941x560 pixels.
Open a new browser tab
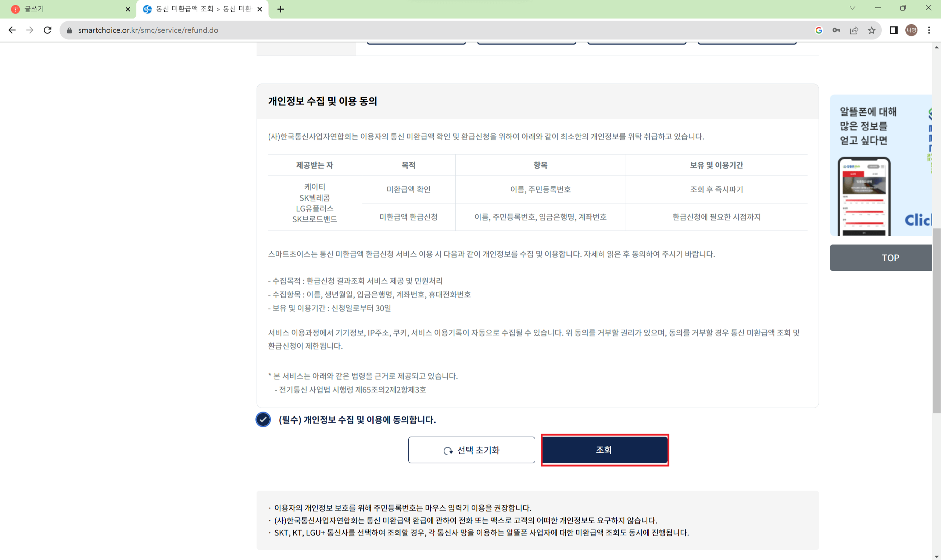click(280, 9)
